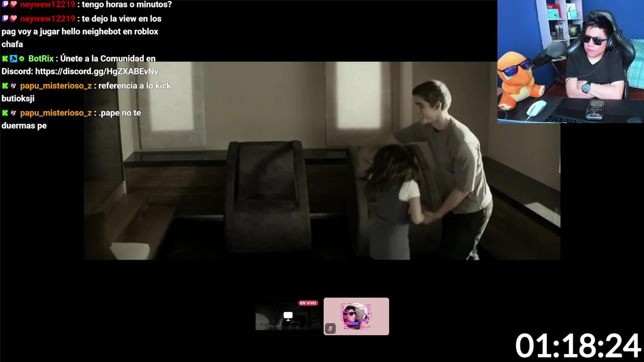Click the chat word 'butioksji'

(x=18, y=99)
